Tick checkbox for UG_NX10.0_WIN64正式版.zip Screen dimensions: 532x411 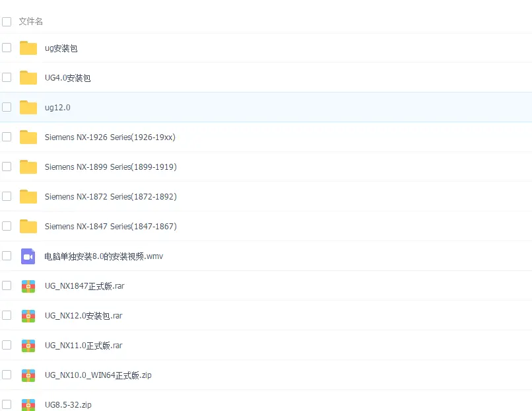click(x=7, y=375)
